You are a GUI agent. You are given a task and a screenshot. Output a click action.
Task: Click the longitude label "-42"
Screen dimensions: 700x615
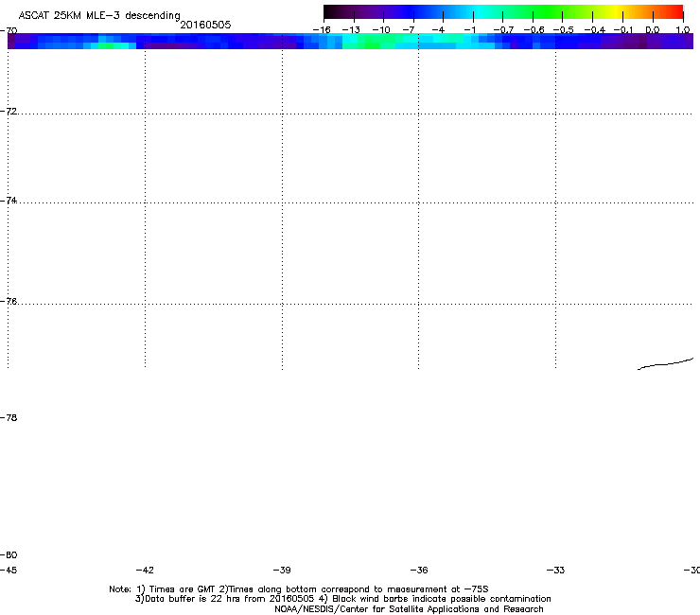click(x=145, y=570)
